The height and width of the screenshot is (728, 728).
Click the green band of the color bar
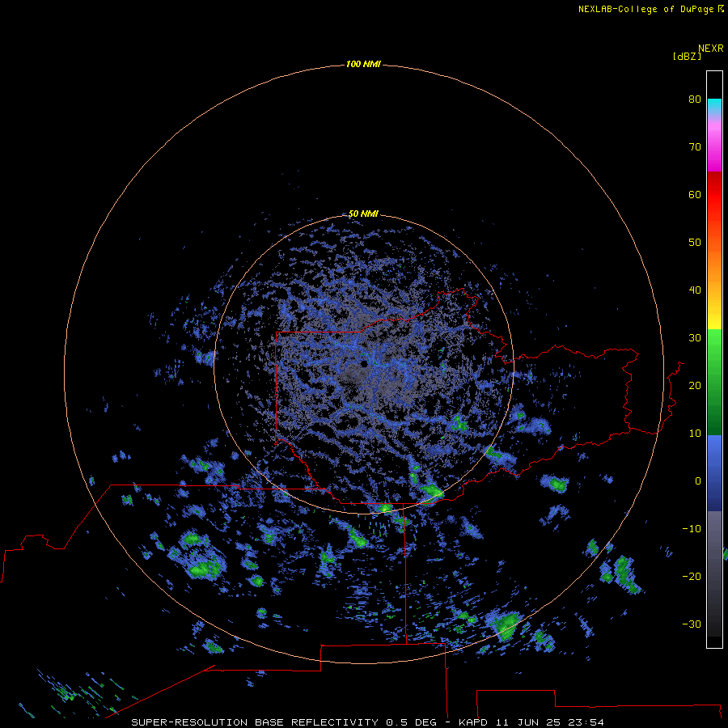[x=714, y=382]
